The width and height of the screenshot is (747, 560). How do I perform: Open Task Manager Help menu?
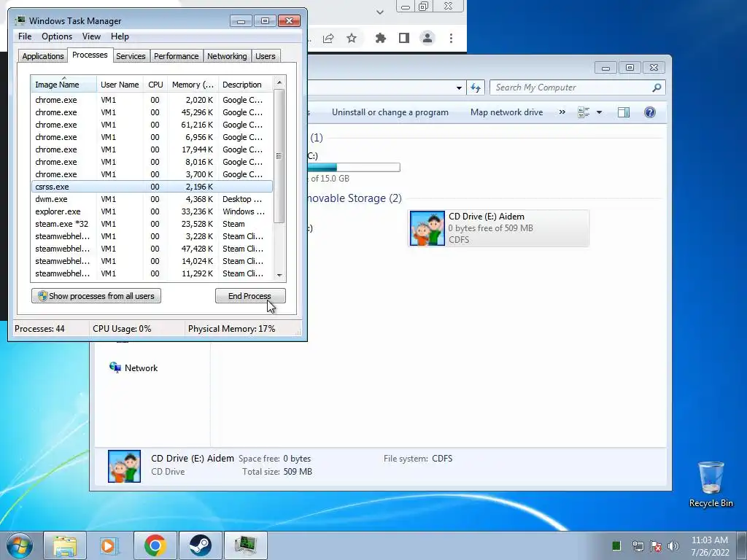pyautogui.click(x=120, y=36)
